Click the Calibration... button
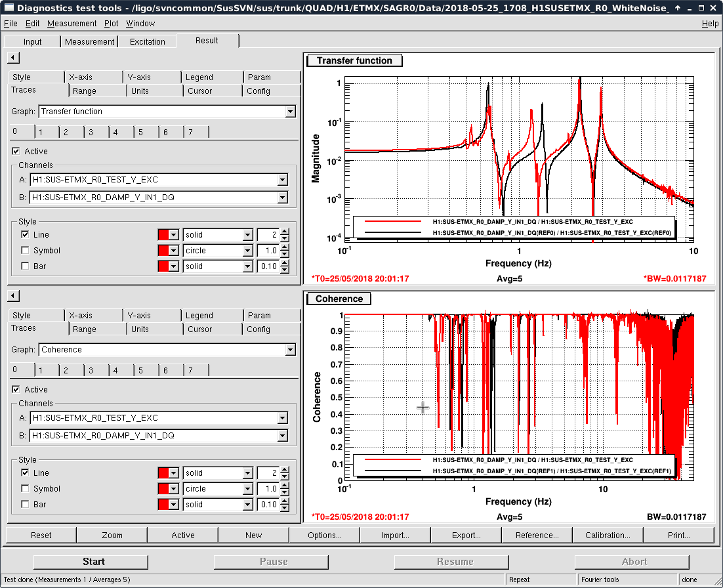Screen dimensions: 723x588 pyautogui.click(x=608, y=535)
